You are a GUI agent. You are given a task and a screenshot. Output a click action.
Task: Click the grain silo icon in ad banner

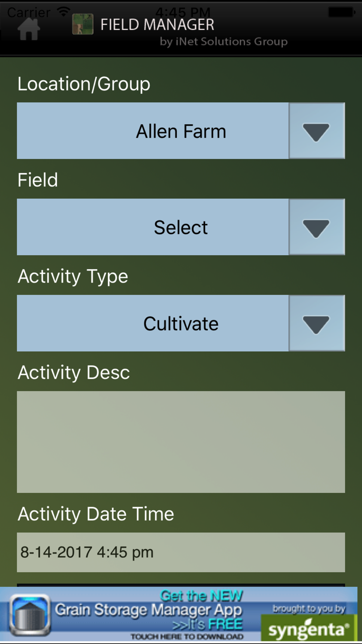point(30,615)
